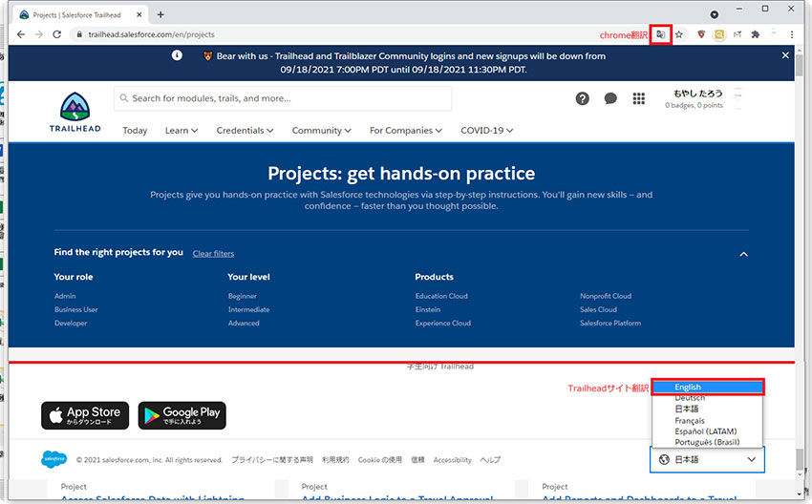Image resolution: width=812 pixels, height=504 pixels.
Task: Filter by Sales Cloud product
Action: pos(598,309)
